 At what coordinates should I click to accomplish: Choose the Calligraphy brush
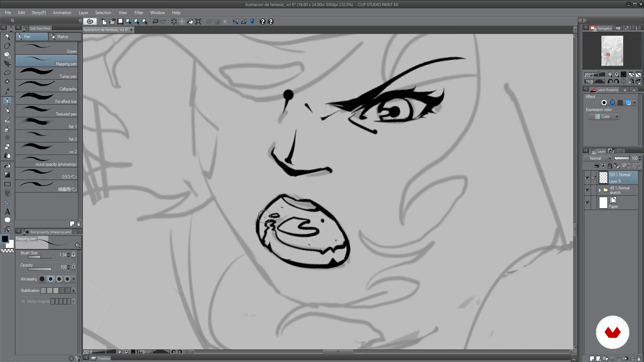click(47, 85)
